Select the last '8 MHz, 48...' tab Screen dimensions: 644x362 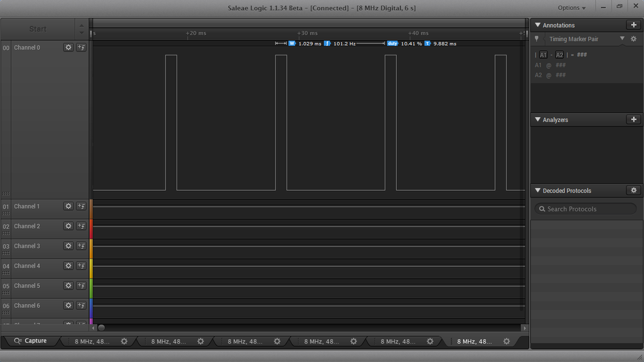coord(474,341)
